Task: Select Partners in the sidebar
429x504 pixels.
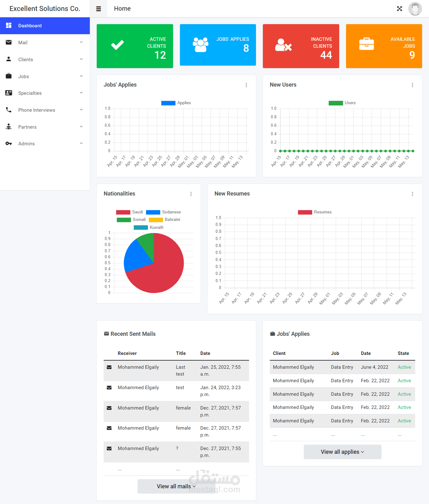Action: pos(45,127)
